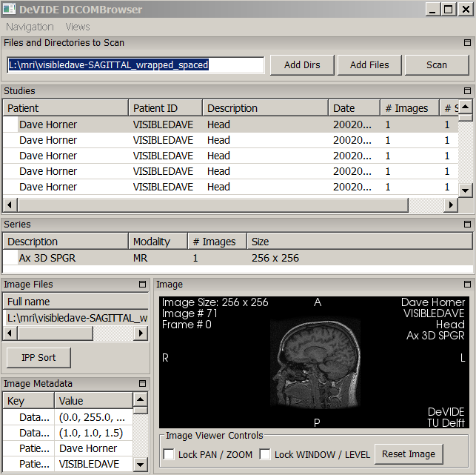
Task: Minimize the DICOMBrowser window
Action: 432,9
